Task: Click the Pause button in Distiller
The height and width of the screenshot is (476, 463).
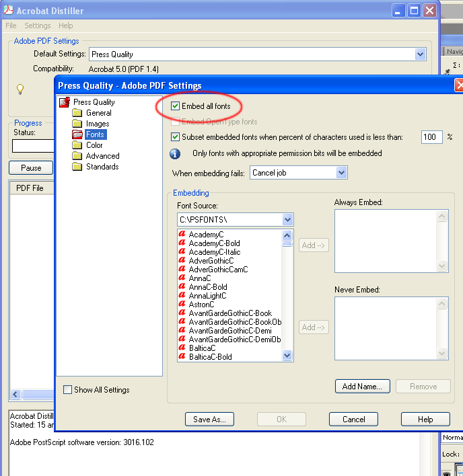Action: point(31,168)
